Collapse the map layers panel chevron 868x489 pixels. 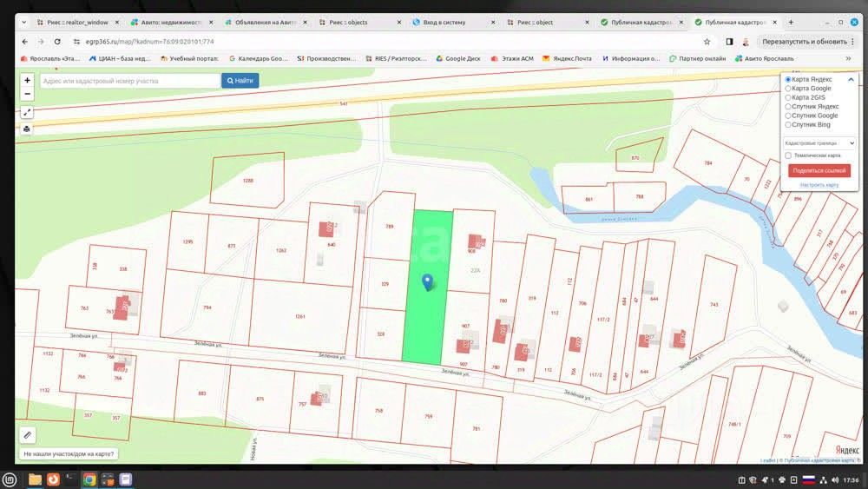(852, 79)
